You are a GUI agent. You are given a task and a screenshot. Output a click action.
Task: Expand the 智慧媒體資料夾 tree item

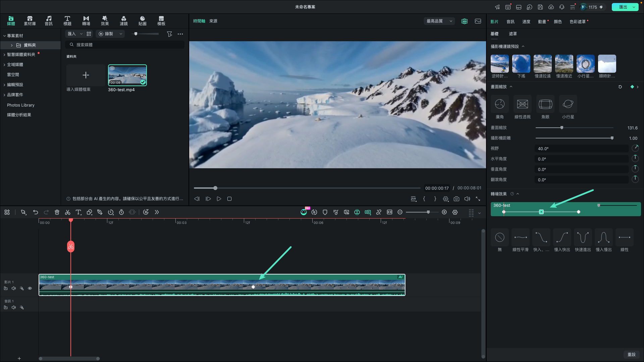point(4,55)
